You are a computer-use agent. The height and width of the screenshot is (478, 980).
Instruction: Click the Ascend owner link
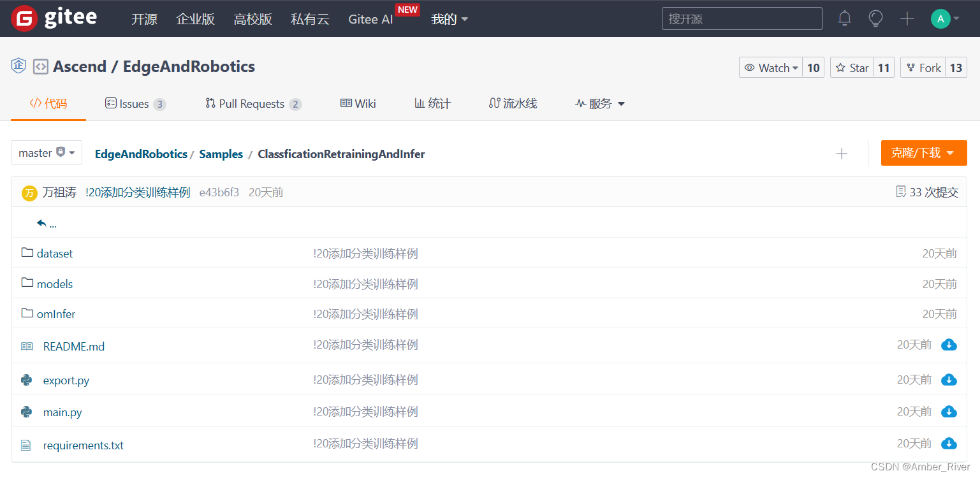click(x=80, y=66)
